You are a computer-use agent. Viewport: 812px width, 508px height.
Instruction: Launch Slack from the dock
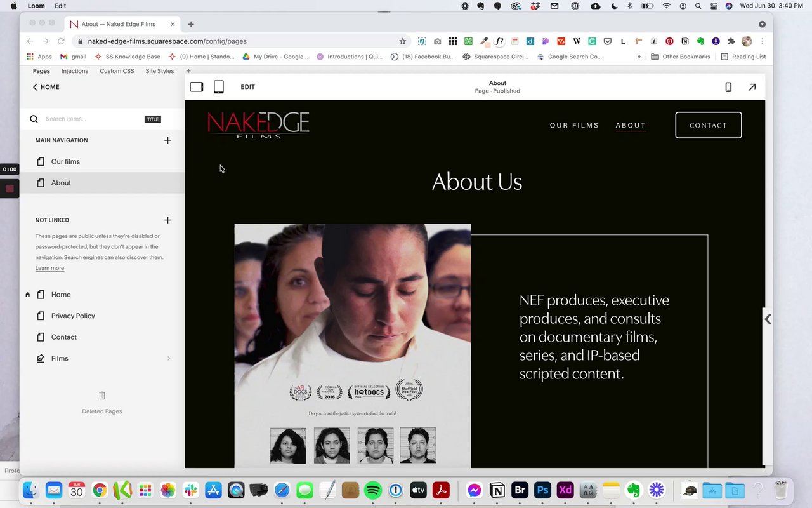click(190, 490)
